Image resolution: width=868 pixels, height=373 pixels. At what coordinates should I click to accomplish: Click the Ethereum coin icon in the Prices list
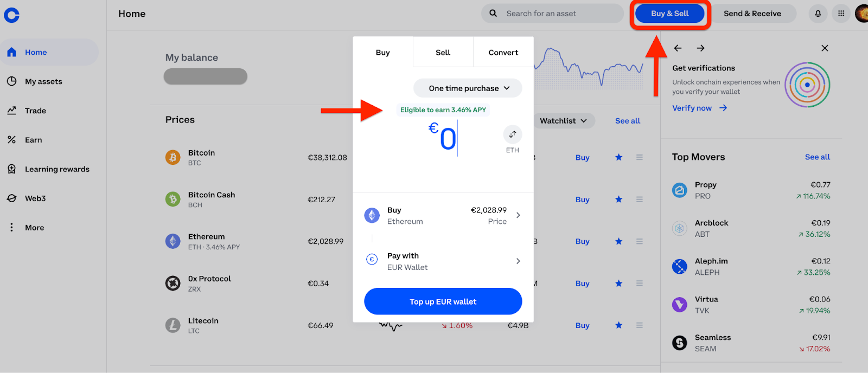(173, 241)
